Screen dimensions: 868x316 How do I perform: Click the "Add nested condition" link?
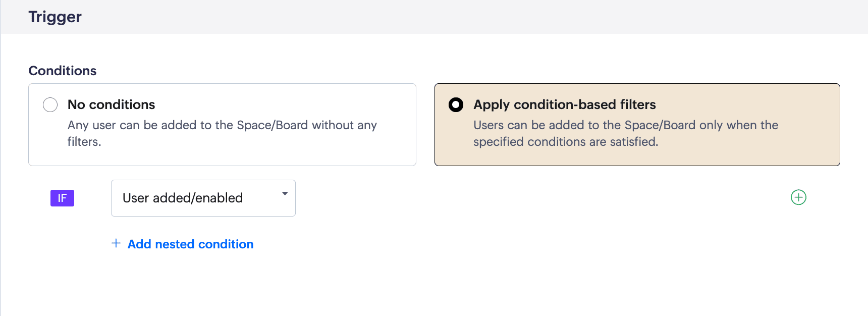coord(190,244)
